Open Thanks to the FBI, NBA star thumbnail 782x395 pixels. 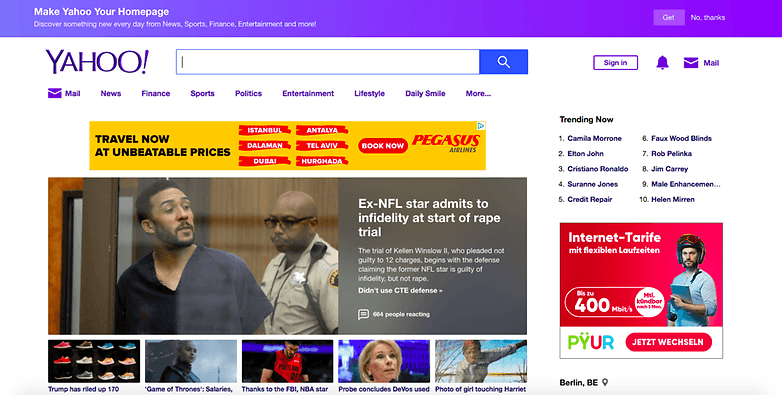[x=287, y=362]
